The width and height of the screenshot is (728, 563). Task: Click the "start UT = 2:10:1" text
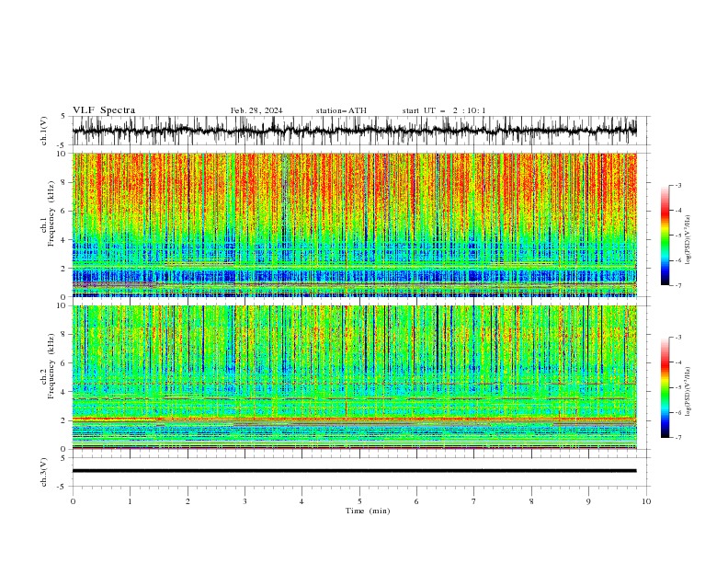pos(444,110)
